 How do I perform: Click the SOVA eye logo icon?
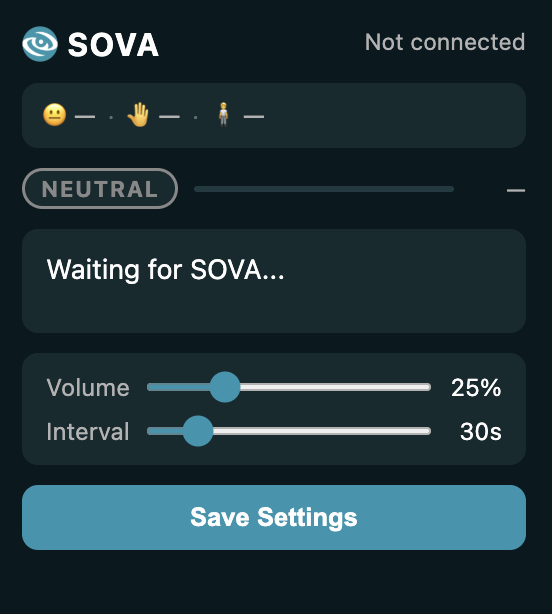(x=40, y=44)
